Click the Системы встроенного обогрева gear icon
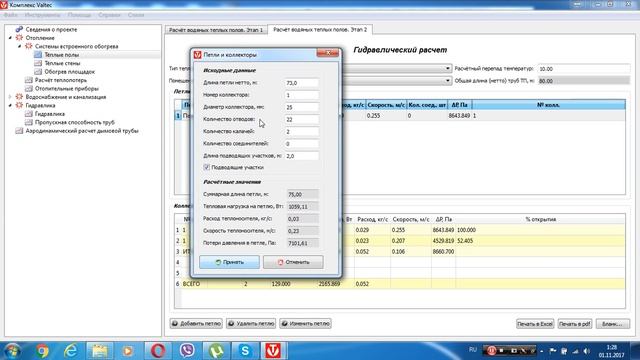Image resolution: width=640 pixels, height=360 pixels. coord(29,46)
